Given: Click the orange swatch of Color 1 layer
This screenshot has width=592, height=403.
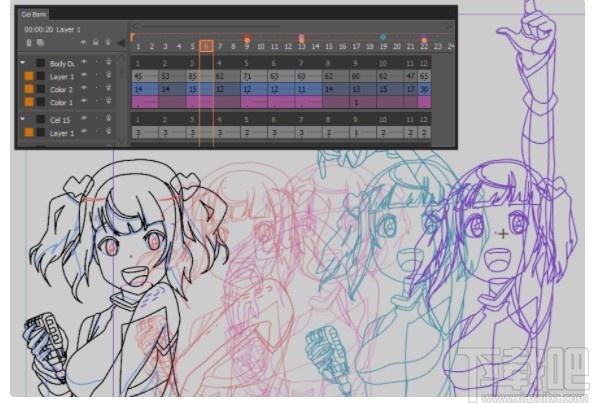Looking at the screenshot, I should (29, 102).
